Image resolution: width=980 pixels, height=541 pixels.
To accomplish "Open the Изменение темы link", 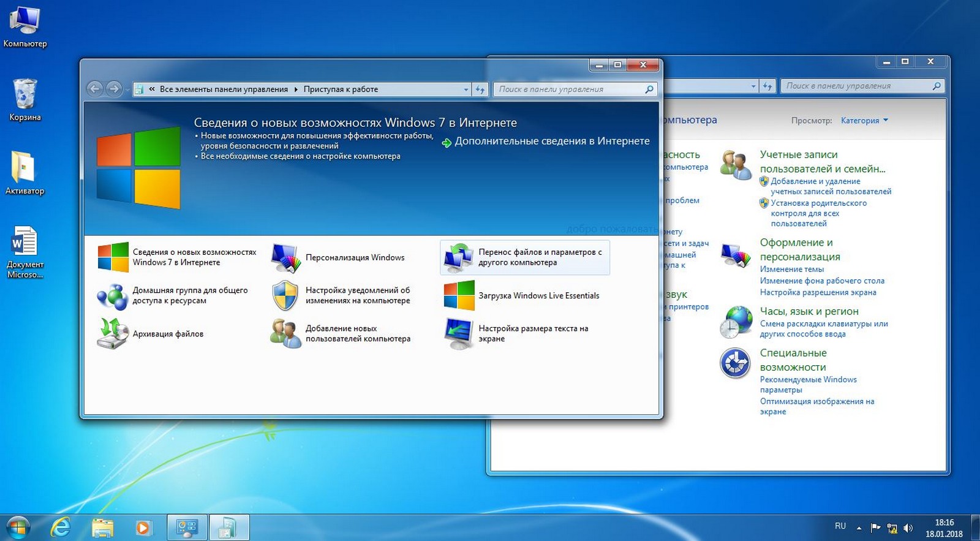I will point(791,269).
